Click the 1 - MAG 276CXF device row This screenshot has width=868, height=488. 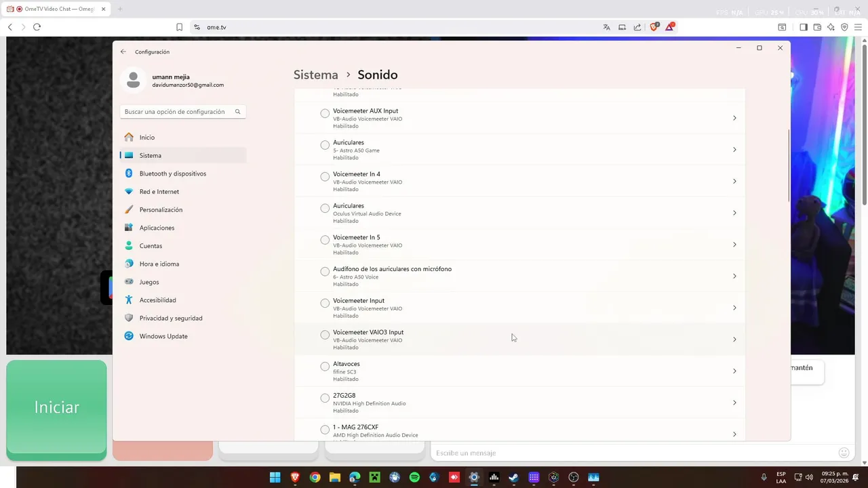click(x=519, y=432)
